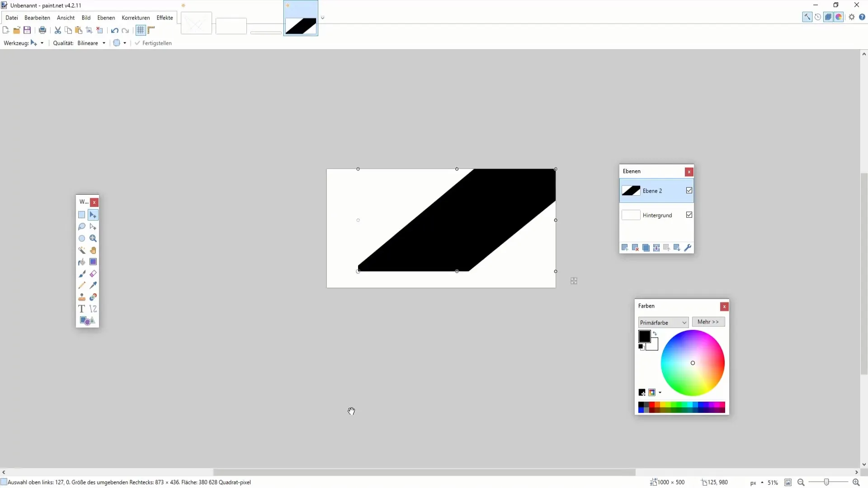Click the Print icon in toolbar
The height and width of the screenshot is (488, 868).
coord(42,30)
